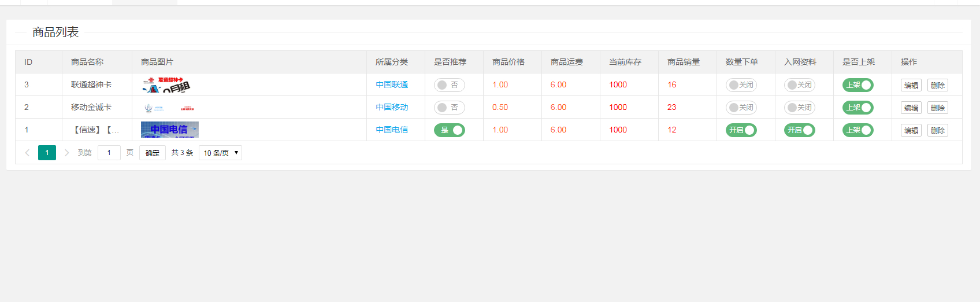Click 编辑 button for product ID 1
980x302 pixels.
(x=911, y=130)
